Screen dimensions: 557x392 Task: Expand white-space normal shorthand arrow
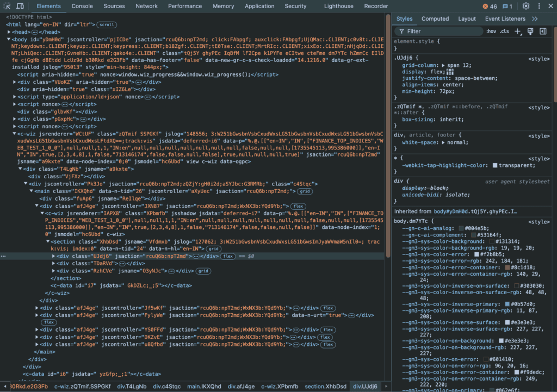[443, 142]
